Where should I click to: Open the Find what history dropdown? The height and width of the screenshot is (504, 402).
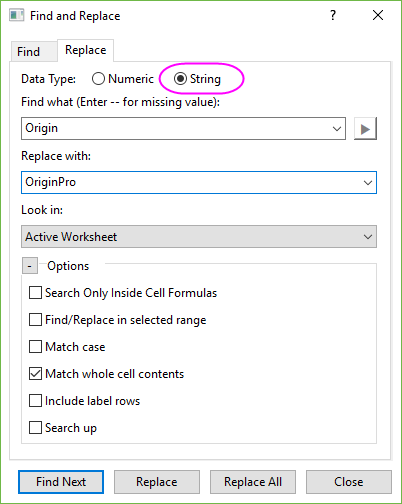[337, 129]
